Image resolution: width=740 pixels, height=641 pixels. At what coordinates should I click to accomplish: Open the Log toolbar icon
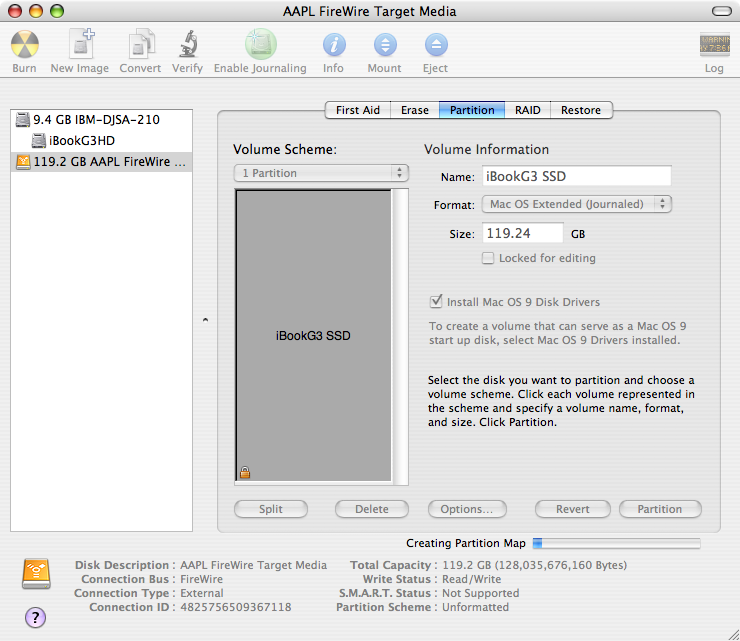[715, 44]
